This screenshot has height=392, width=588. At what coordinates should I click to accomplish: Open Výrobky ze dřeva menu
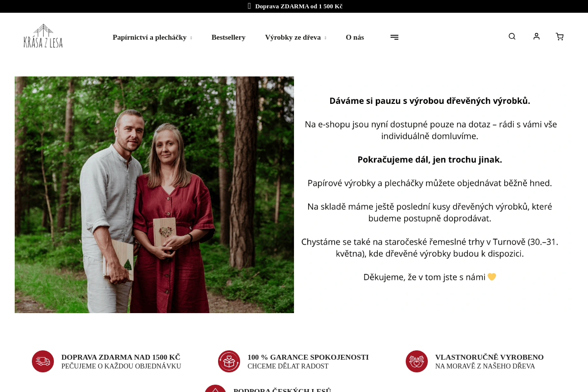293,37
